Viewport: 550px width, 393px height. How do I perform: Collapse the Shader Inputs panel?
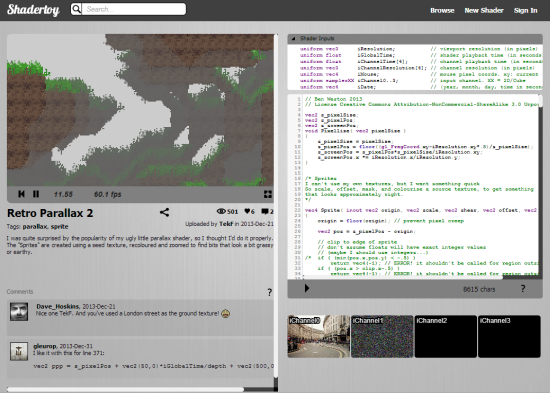coord(293,39)
